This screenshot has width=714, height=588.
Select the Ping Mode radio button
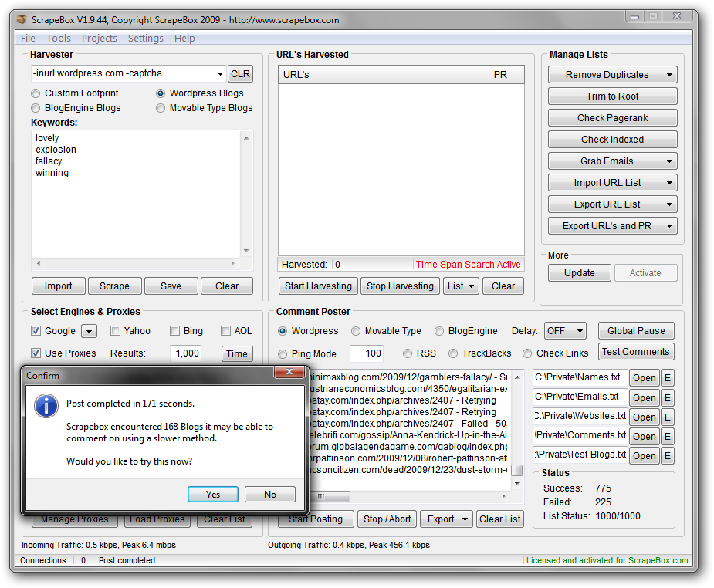point(283,353)
